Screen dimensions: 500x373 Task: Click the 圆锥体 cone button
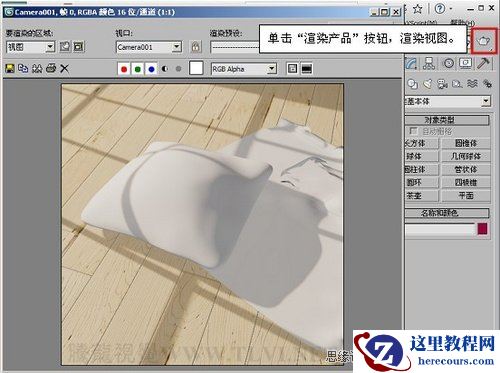pos(466,143)
